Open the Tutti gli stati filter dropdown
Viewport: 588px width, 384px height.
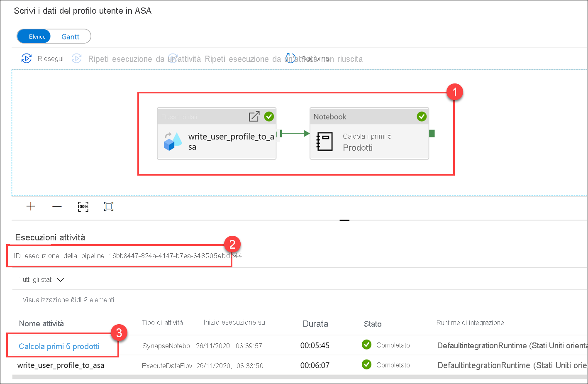pyautogui.click(x=41, y=280)
